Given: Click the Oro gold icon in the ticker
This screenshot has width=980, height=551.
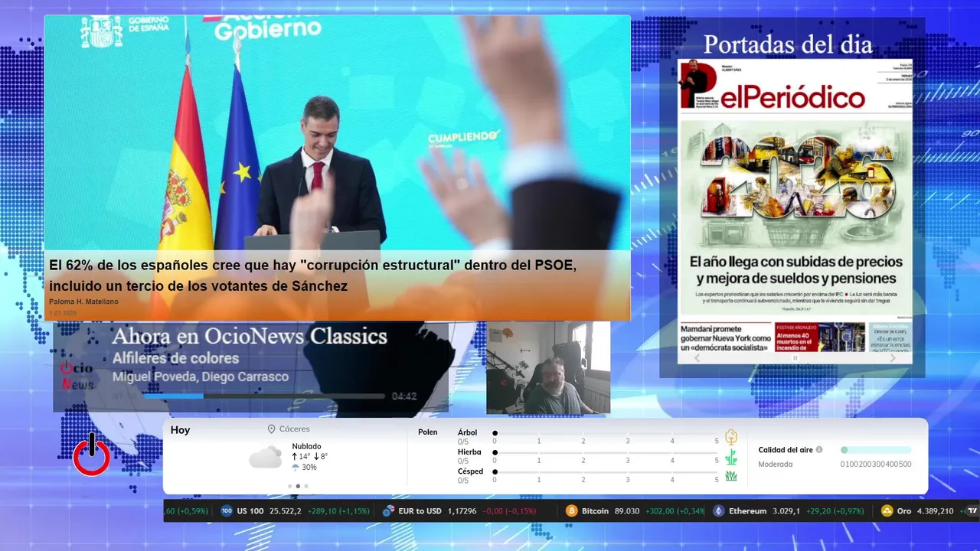Looking at the screenshot, I should pyautogui.click(x=887, y=511).
